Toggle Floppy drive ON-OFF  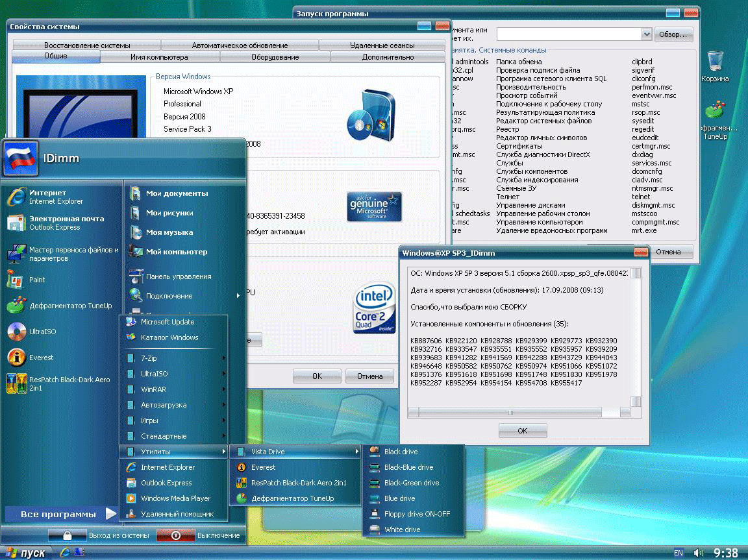(x=414, y=514)
